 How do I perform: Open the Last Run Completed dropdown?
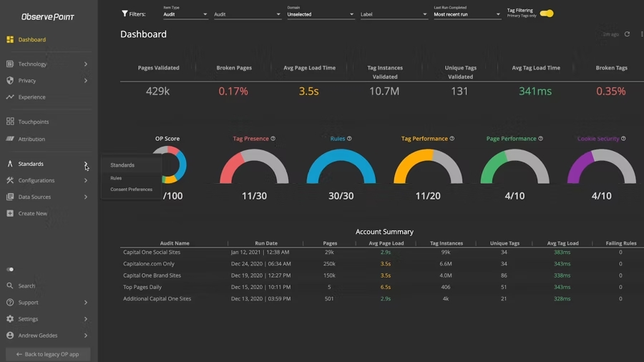click(x=467, y=14)
